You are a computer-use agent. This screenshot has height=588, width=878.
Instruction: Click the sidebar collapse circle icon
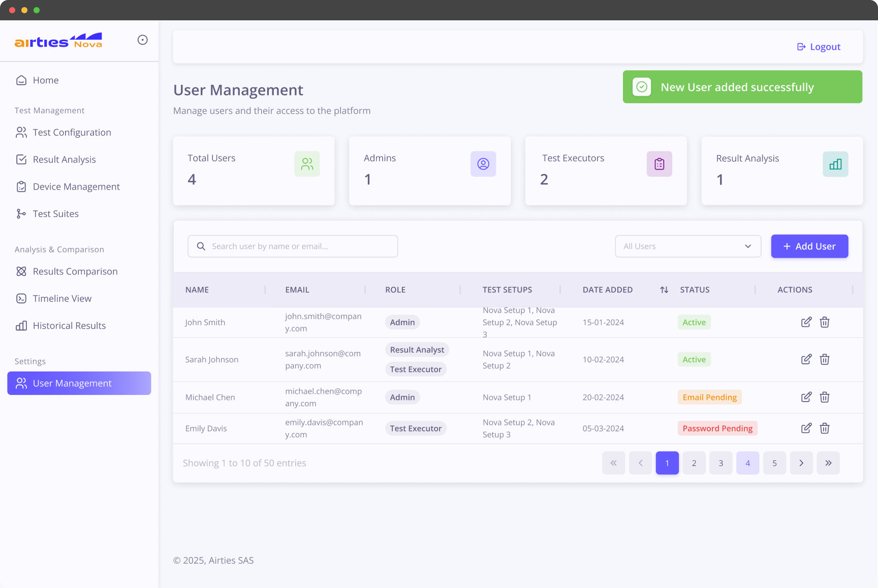tap(143, 40)
